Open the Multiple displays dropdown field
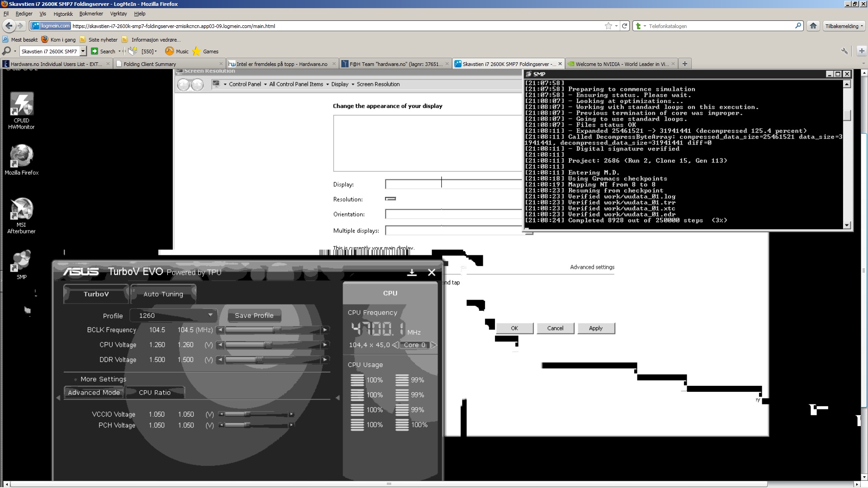This screenshot has width=868, height=488. tap(453, 230)
